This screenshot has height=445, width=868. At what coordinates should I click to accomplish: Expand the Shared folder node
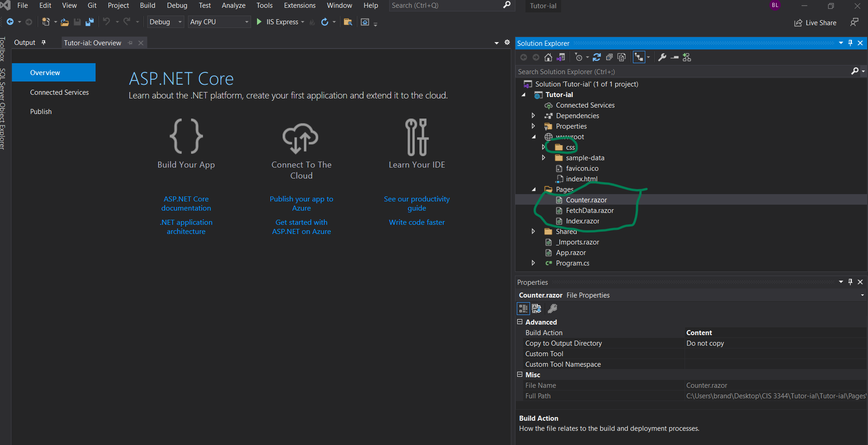533,231
